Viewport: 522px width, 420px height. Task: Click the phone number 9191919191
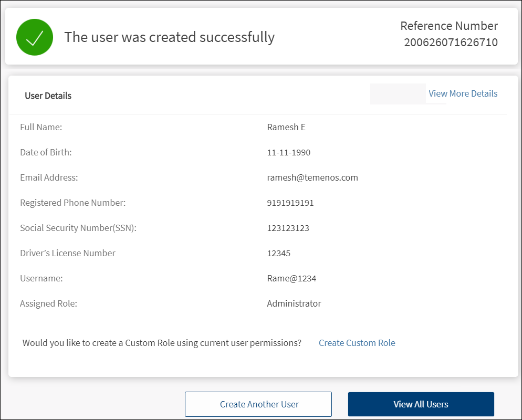290,203
